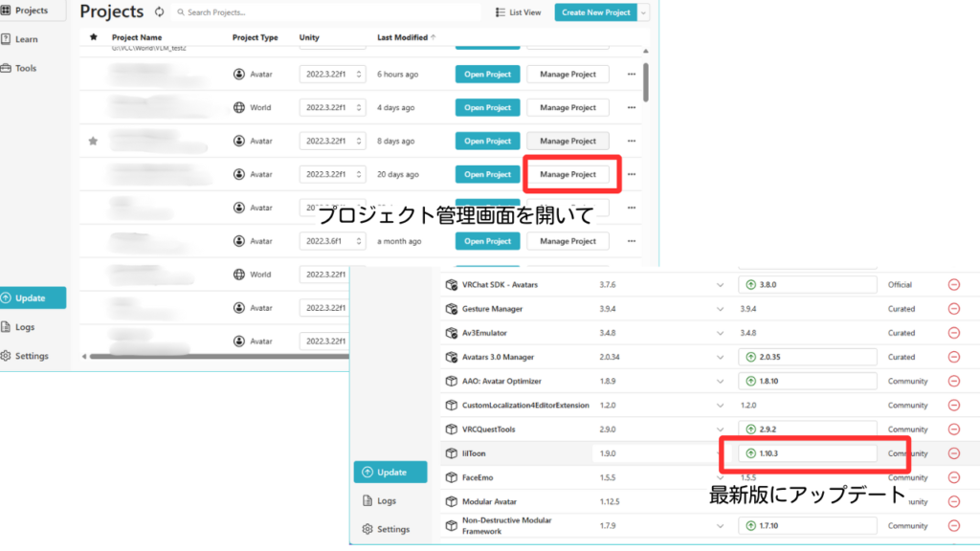The image size is (980, 551).
Task: Open more options for the 8 days ago project
Action: click(x=632, y=142)
